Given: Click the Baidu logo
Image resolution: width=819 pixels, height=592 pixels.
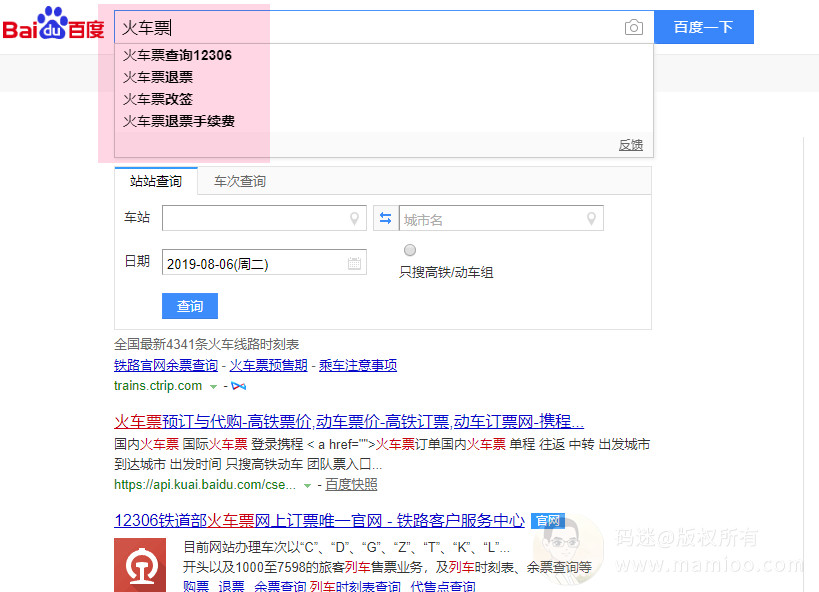Looking at the screenshot, I should [53, 24].
